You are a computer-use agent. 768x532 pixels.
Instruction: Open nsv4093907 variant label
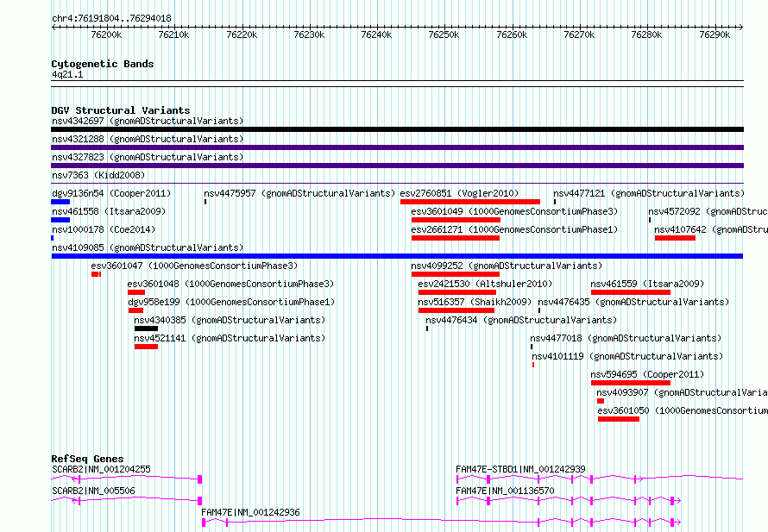click(682, 392)
